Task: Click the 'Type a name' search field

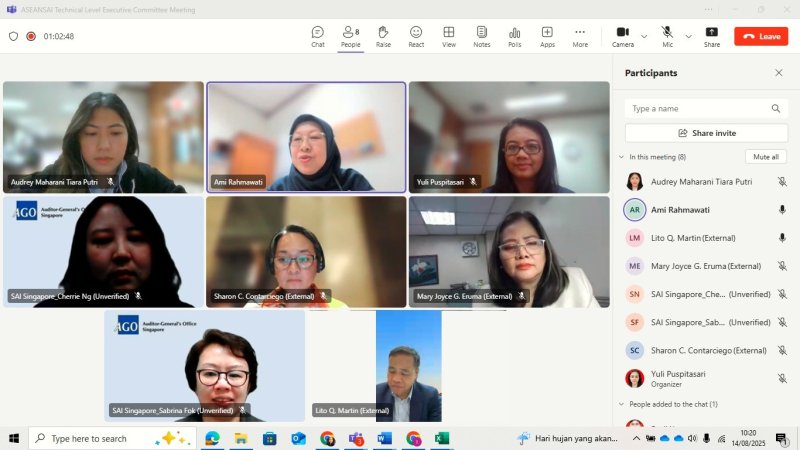Action: 698,108
